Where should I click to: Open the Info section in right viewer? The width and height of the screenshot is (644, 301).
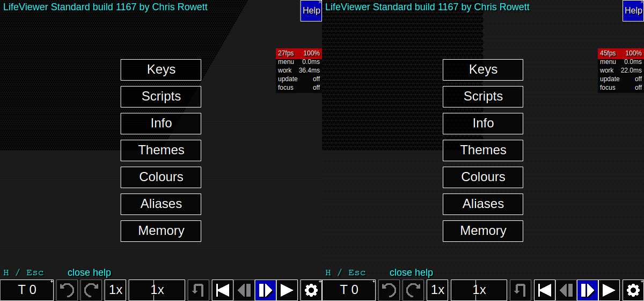pyautogui.click(x=483, y=124)
